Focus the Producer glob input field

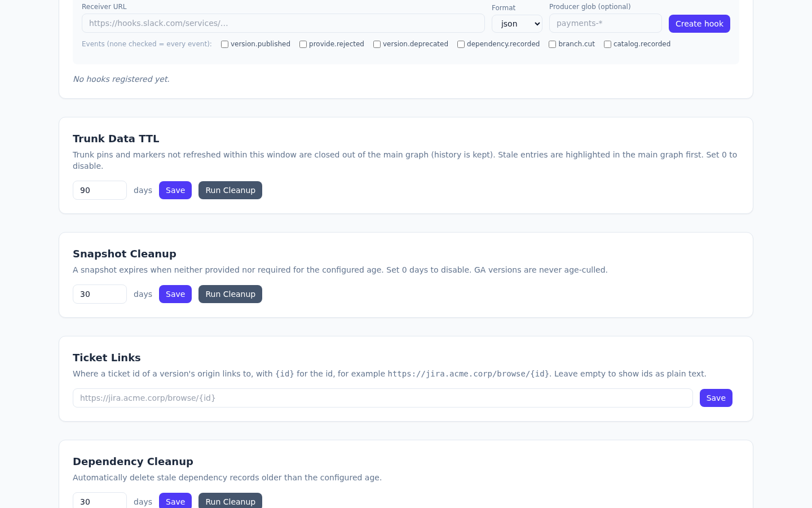(x=606, y=23)
